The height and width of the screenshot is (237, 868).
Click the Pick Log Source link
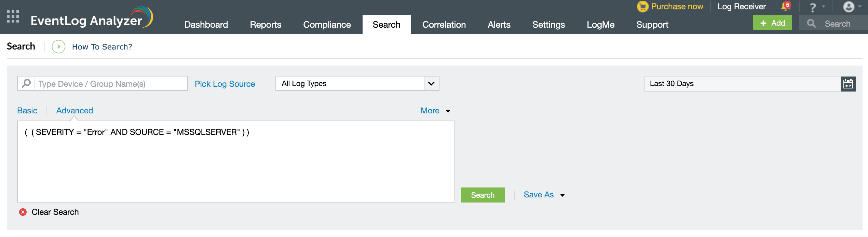tap(225, 84)
